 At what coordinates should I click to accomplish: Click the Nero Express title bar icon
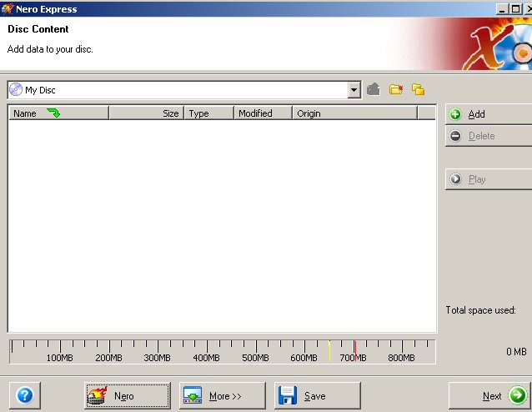click(x=8, y=9)
